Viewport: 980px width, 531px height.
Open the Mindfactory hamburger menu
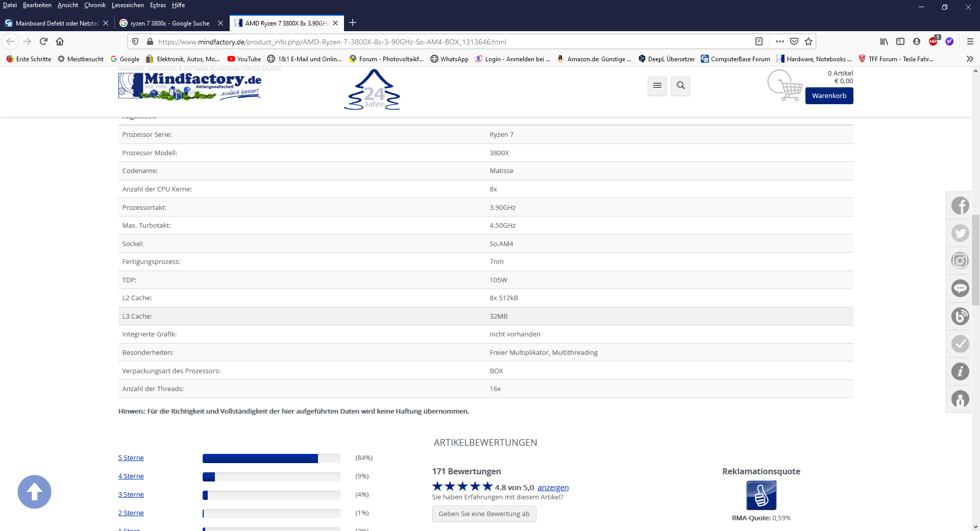click(657, 86)
